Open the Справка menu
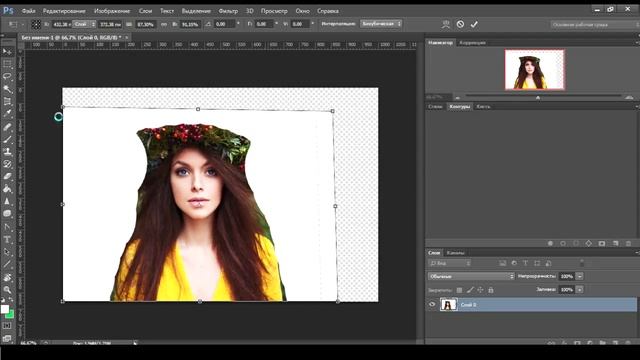The image size is (640, 360). pyautogui.click(x=328, y=11)
